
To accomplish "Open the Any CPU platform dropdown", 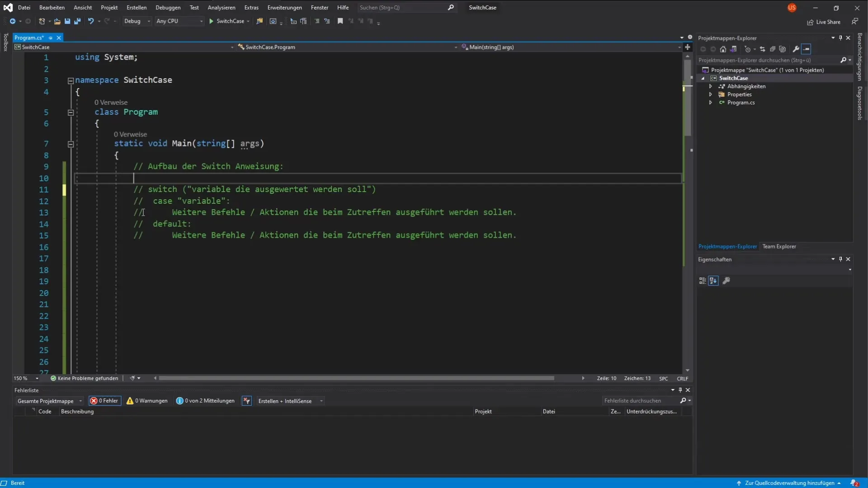I will 179,21.
